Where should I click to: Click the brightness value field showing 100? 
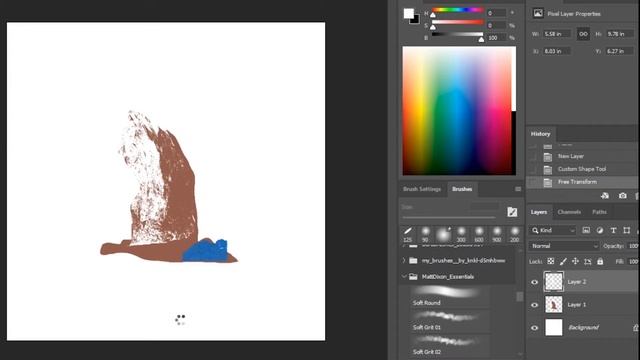coord(496,38)
